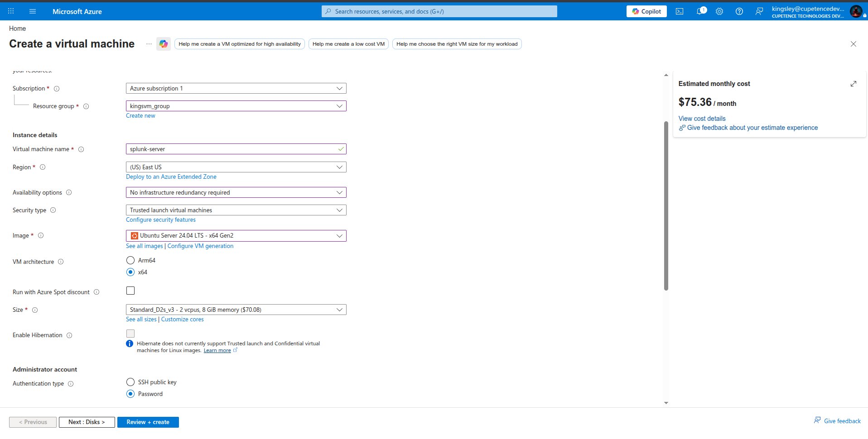
Task: Show info tooltip for Azure Spot discount
Action: [96, 292]
